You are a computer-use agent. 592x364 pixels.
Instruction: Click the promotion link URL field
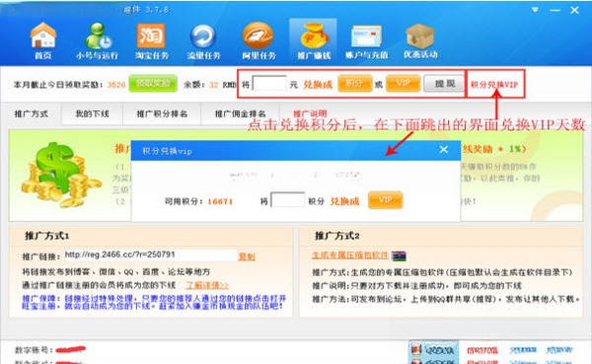coord(150,255)
